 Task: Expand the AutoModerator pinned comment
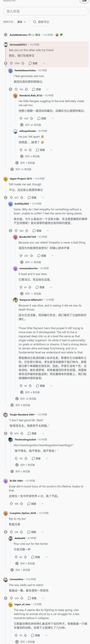6,35
